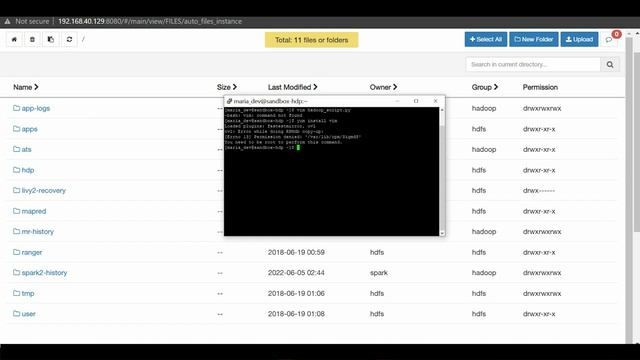
Task: Click the search in current directory field
Action: pyautogui.click(x=533, y=64)
